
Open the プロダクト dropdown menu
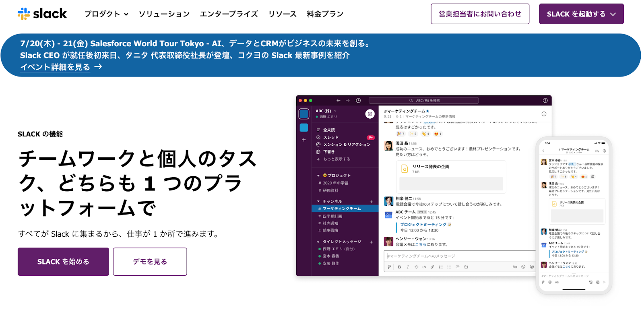point(106,14)
